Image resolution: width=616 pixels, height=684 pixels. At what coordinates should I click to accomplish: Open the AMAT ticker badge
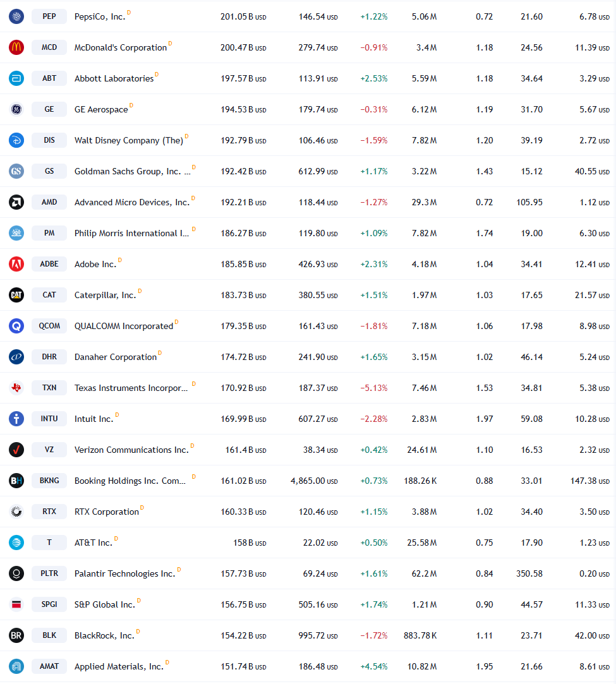click(49, 666)
